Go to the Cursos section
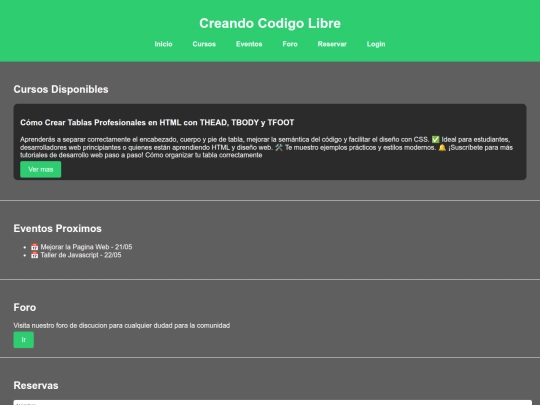Screen dimensions: 540x405 (204, 44)
